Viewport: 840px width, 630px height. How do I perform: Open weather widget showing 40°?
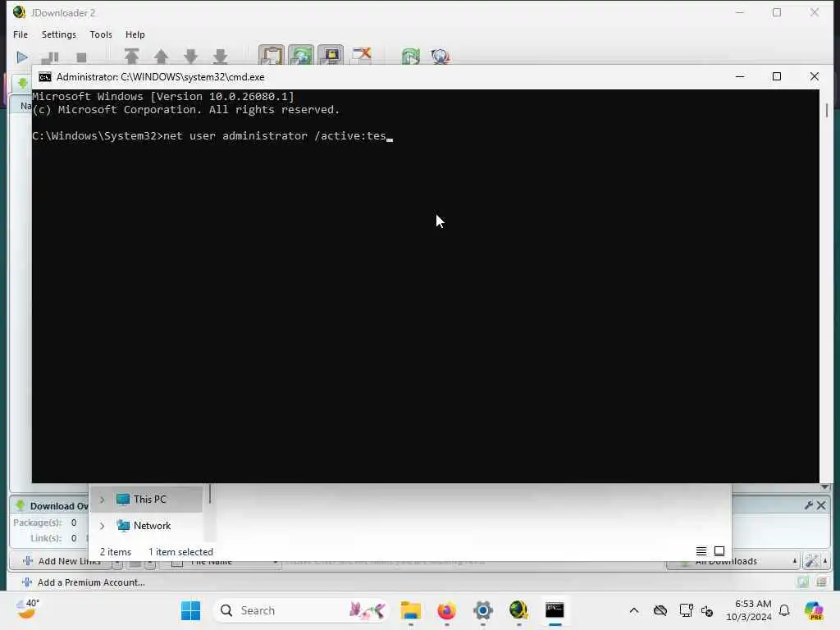27,609
